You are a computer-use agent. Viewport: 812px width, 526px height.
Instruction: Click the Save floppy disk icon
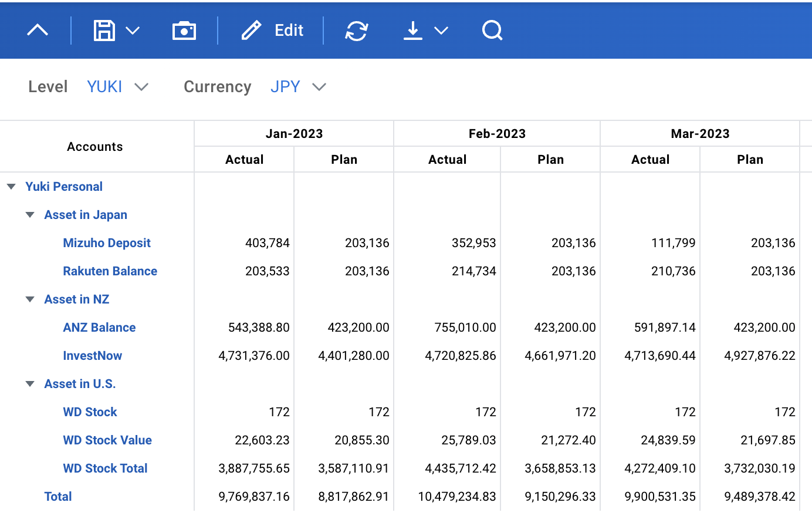(104, 30)
